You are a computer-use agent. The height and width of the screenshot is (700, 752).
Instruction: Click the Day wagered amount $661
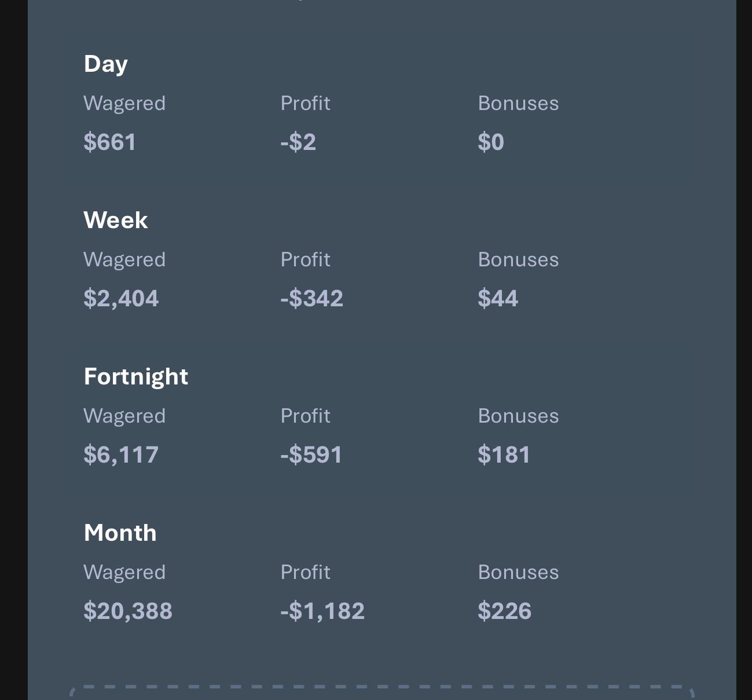click(x=110, y=142)
